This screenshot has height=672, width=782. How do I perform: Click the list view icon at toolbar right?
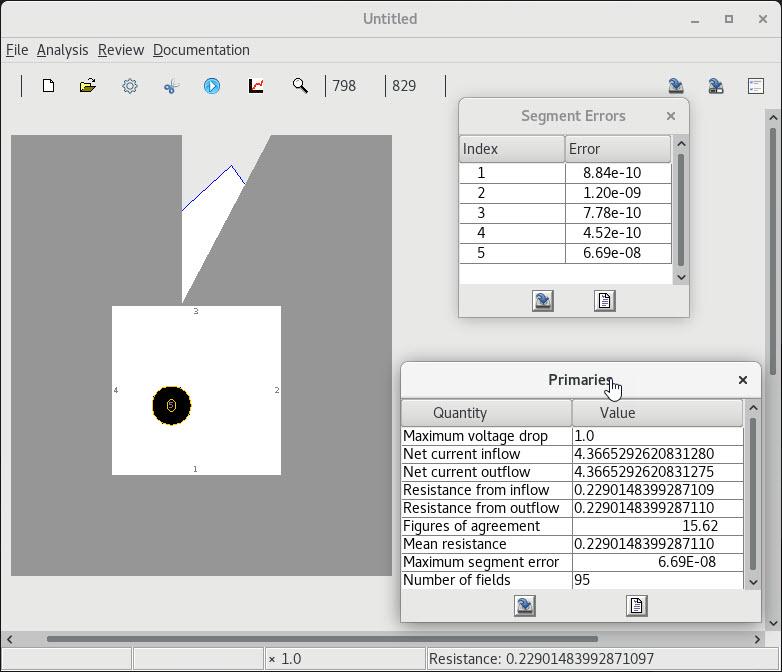pyautogui.click(x=756, y=86)
